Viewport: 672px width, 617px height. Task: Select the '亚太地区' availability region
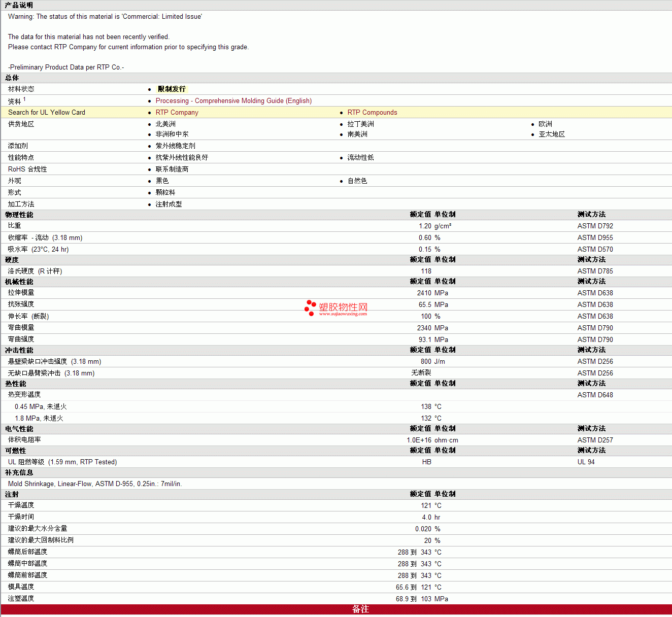click(552, 134)
